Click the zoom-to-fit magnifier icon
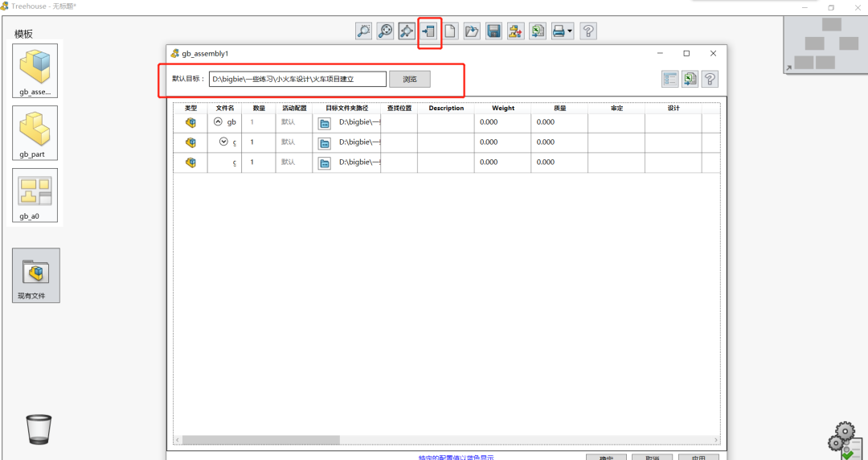Screen dimensions: 868x460 coord(385,31)
